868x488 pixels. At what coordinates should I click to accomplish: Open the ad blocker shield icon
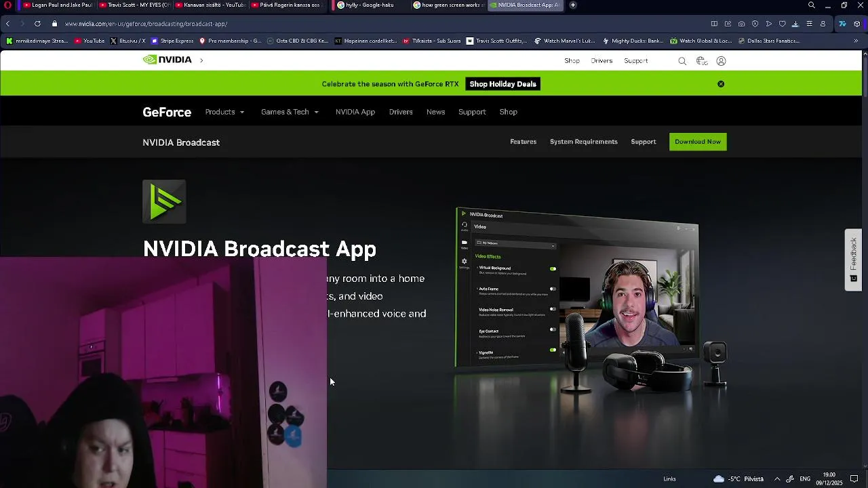[755, 24]
